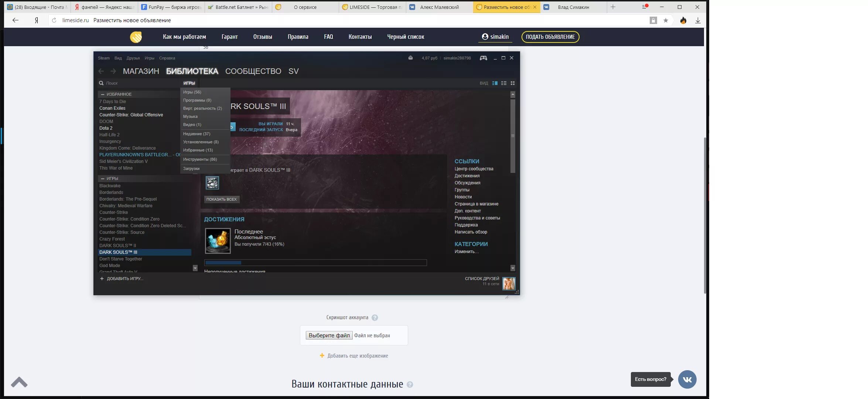Open Как мы работаем nav link
Viewport: 868px width, 399px height.
184,37
